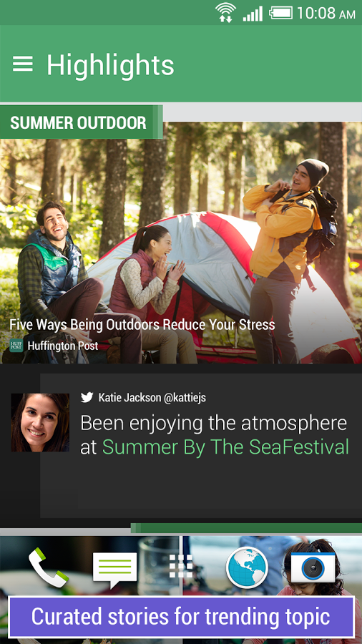Open Five Ways Being Outdoors article headline
Viewport: 362px width, 644px height.
click(x=142, y=325)
